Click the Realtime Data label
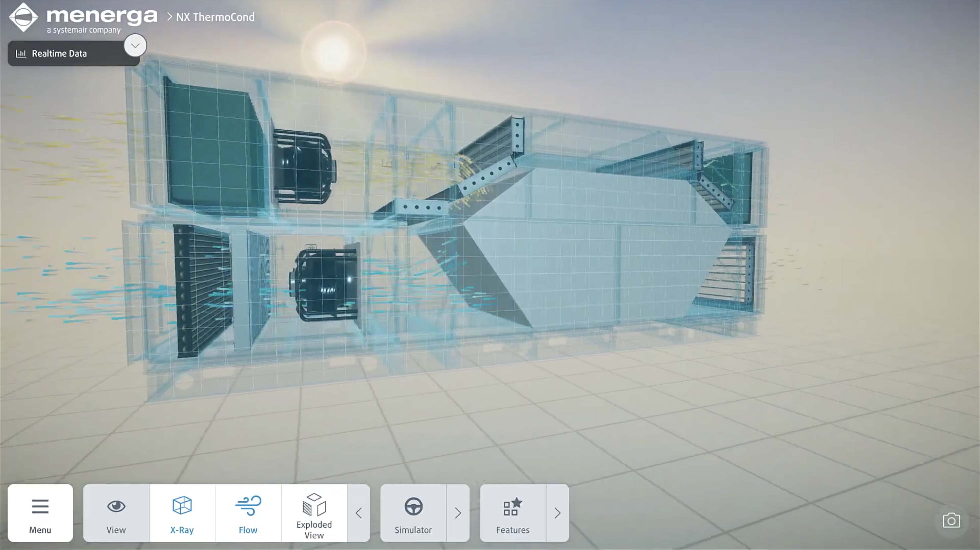 [59, 54]
